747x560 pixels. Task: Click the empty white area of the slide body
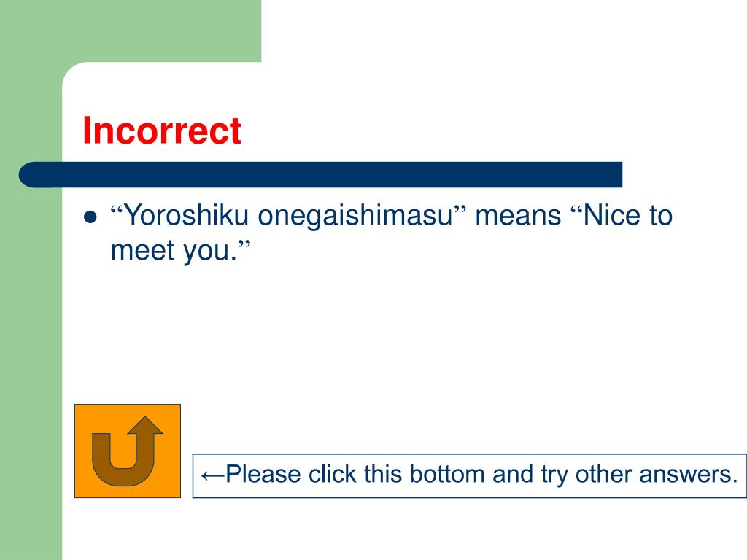coord(429,343)
